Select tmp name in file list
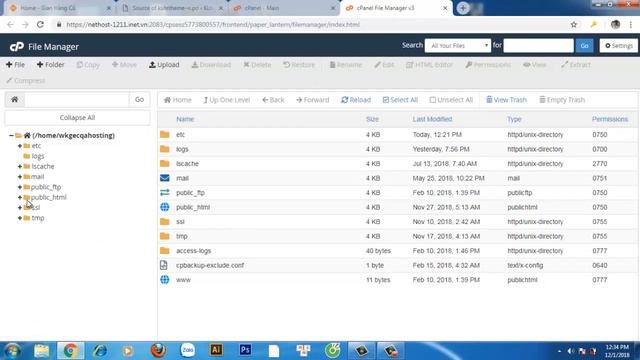This screenshot has height=360, width=640. point(182,236)
